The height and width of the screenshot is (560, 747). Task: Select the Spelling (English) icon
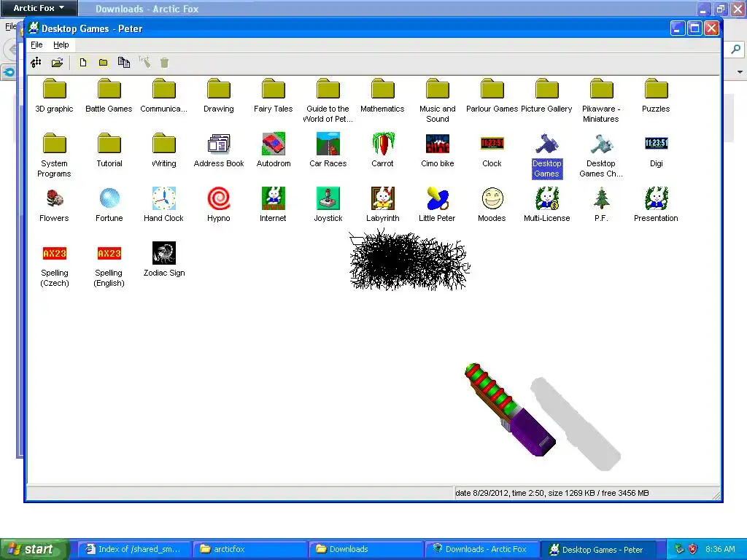109,253
